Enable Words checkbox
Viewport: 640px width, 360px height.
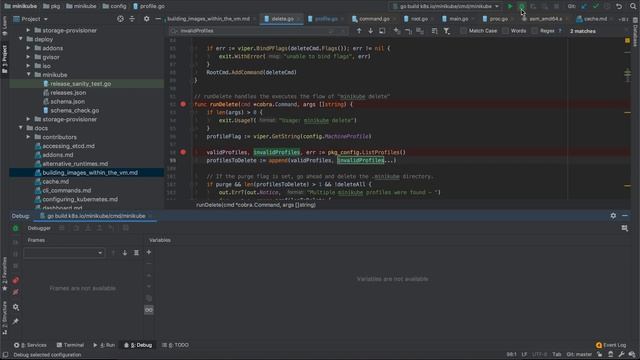click(x=505, y=31)
